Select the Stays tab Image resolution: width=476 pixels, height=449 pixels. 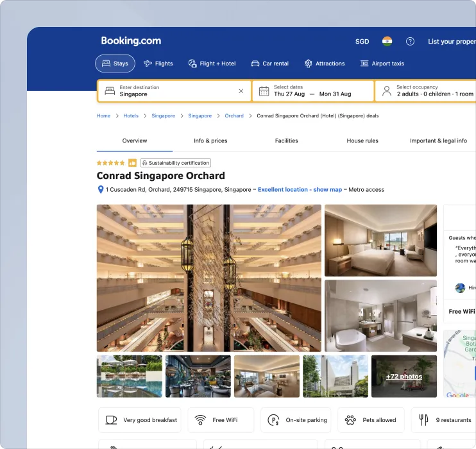coord(115,64)
